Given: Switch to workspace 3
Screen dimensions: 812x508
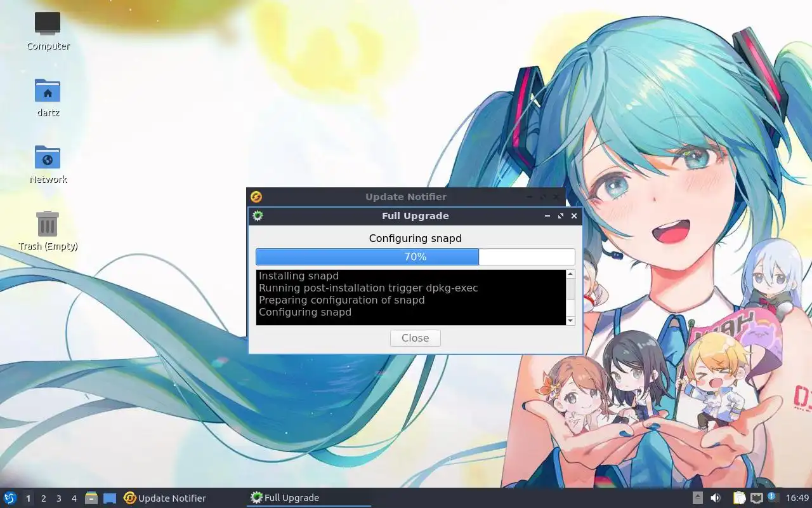Looking at the screenshot, I should tap(58, 498).
